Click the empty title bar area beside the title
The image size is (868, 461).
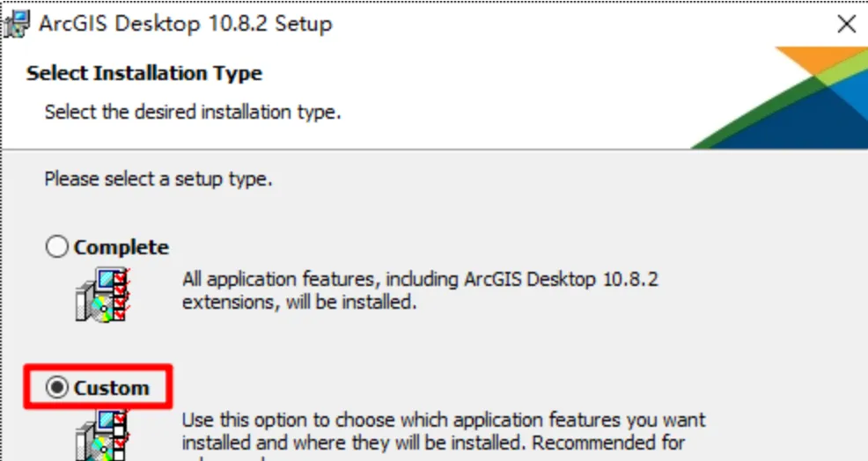coord(572,24)
